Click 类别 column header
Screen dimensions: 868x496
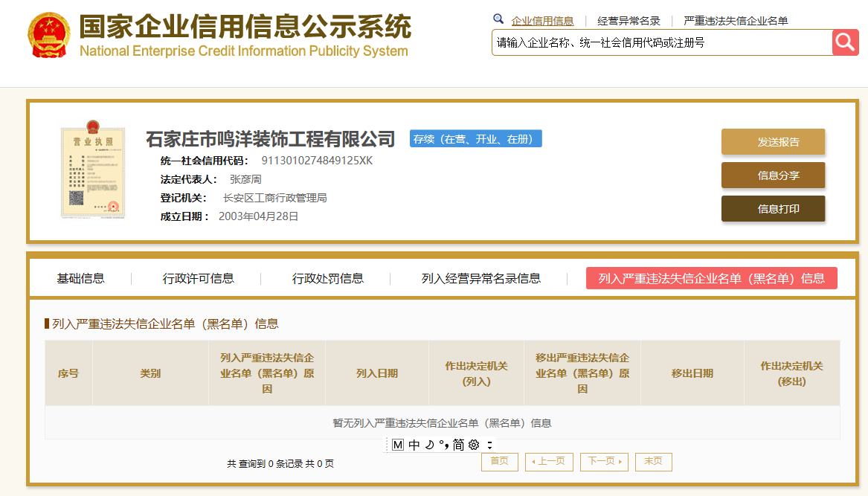pyautogui.click(x=150, y=373)
